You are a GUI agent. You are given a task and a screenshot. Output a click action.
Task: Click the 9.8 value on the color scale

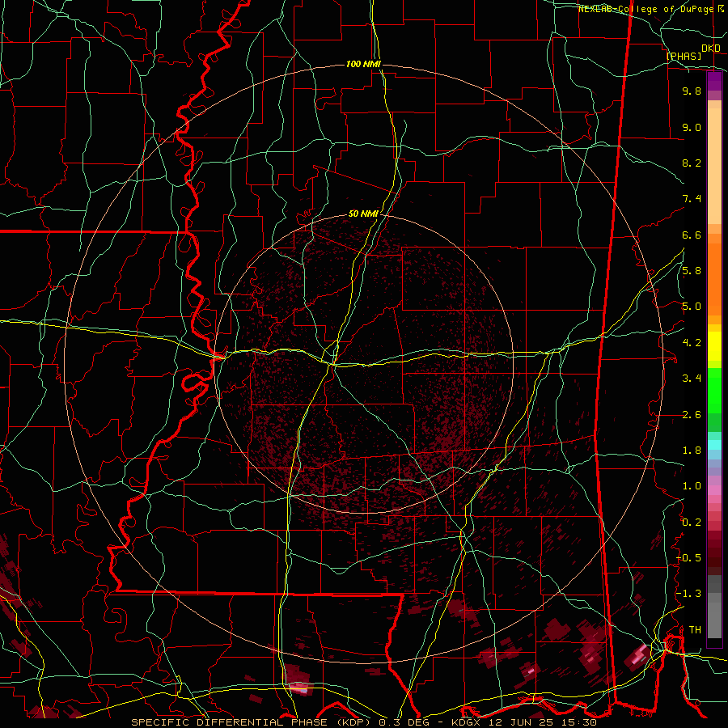coord(692,91)
